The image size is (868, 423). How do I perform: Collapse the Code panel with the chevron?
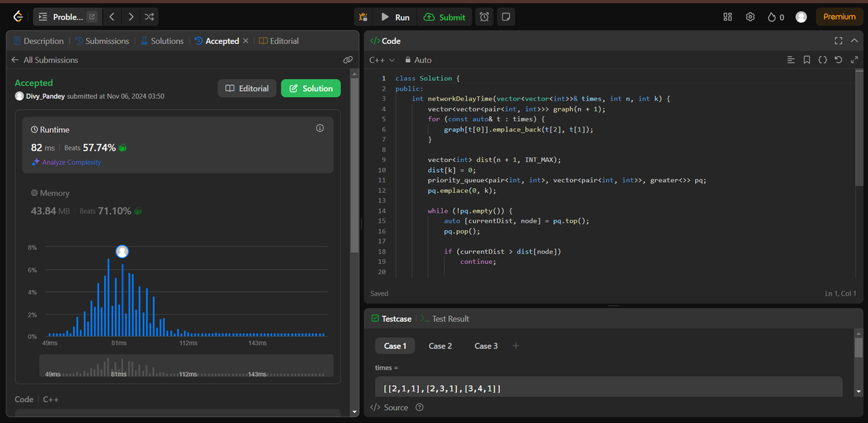click(x=854, y=40)
